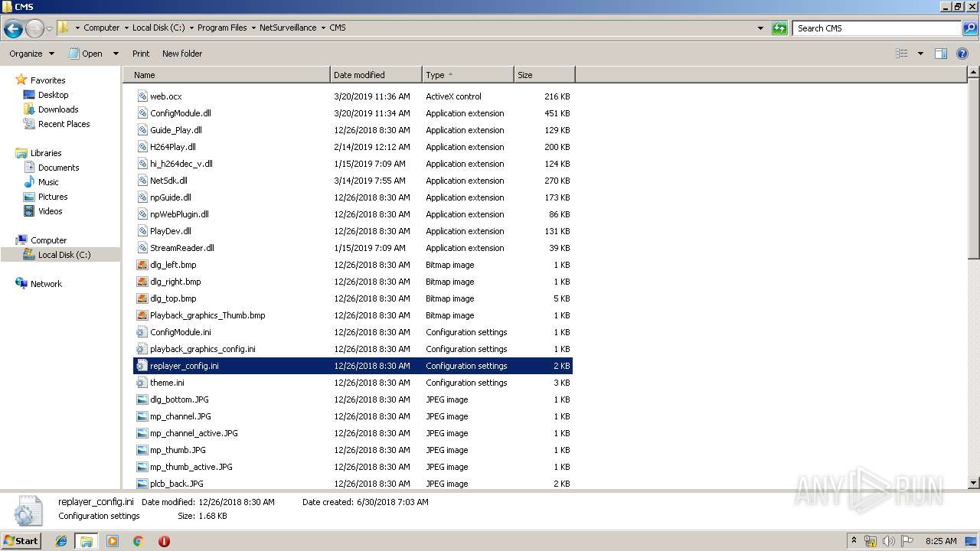Select the StreamReader.dll file name
980x551 pixels.
coord(182,248)
